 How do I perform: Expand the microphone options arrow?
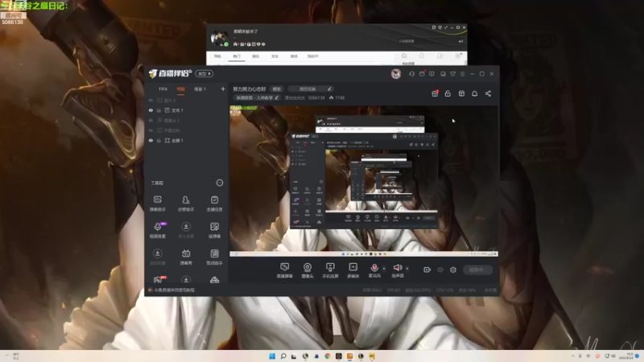[x=384, y=269]
